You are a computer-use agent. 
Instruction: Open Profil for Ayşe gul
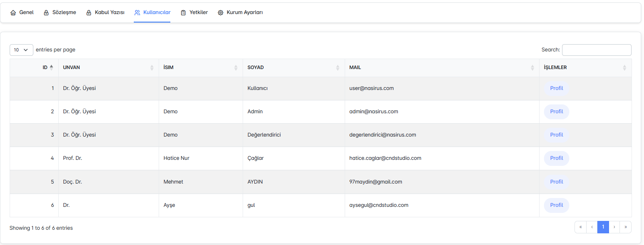[x=556, y=205]
